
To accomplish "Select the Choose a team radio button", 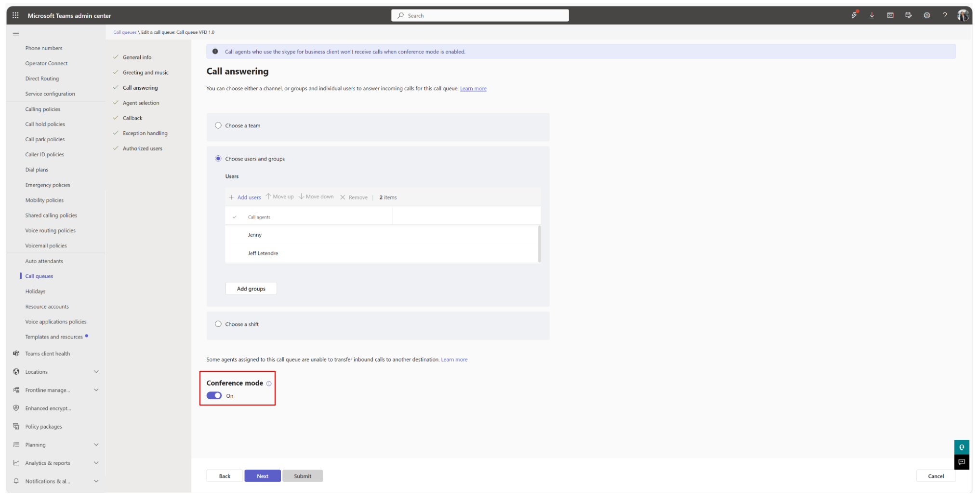I will [x=218, y=125].
